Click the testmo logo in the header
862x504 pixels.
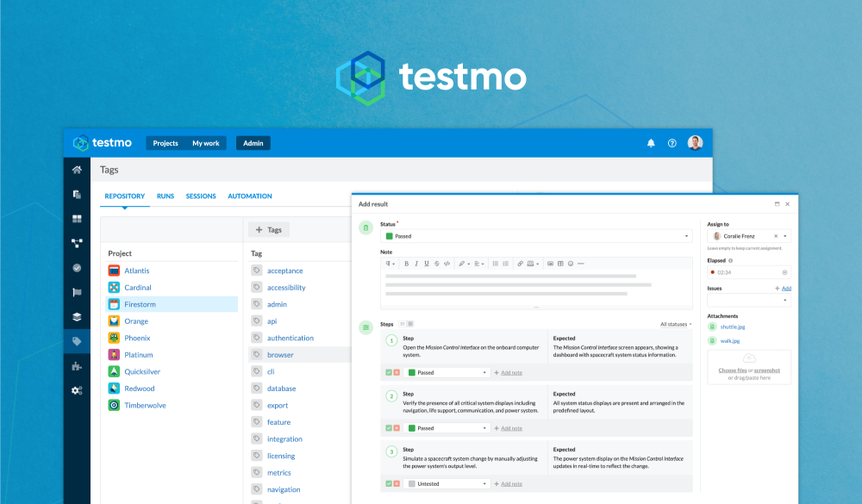tap(103, 143)
